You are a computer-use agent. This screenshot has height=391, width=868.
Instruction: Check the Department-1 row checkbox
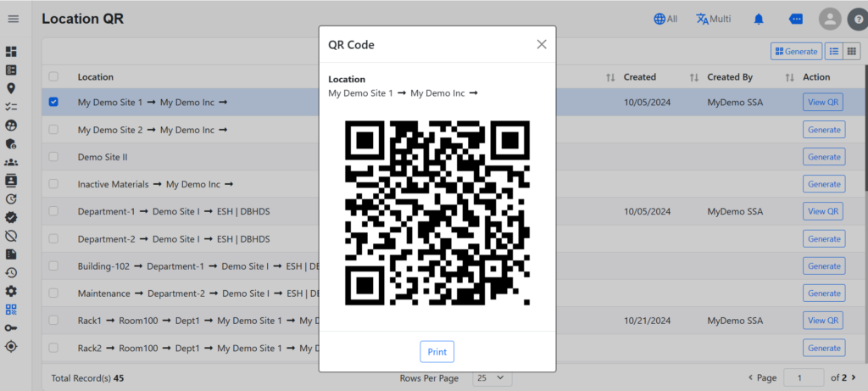pos(53,211)
